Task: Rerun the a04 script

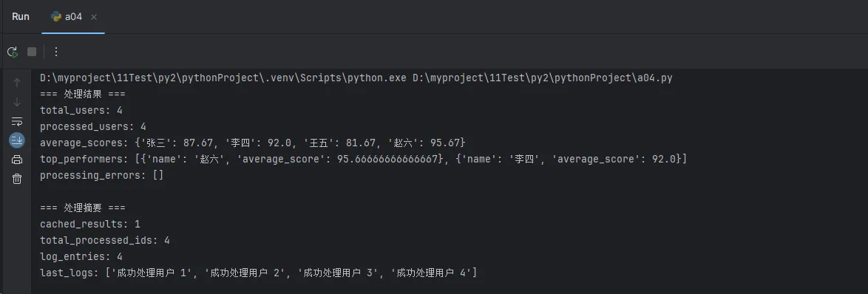Action: point(12,52)
